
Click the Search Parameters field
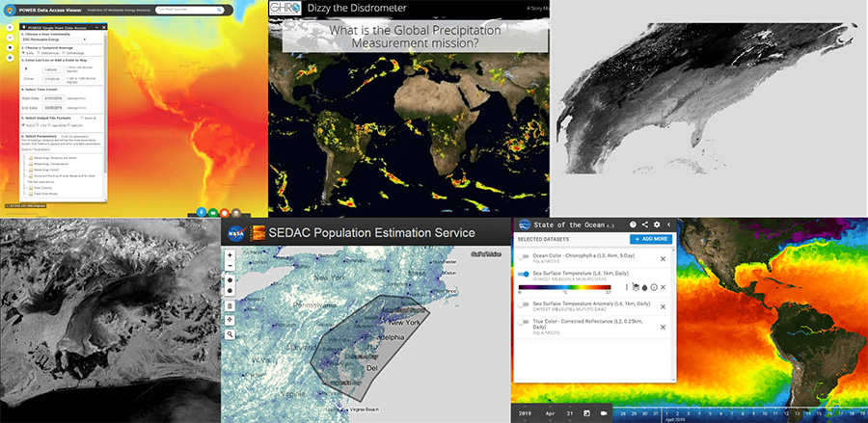click(x=62, y=149)
